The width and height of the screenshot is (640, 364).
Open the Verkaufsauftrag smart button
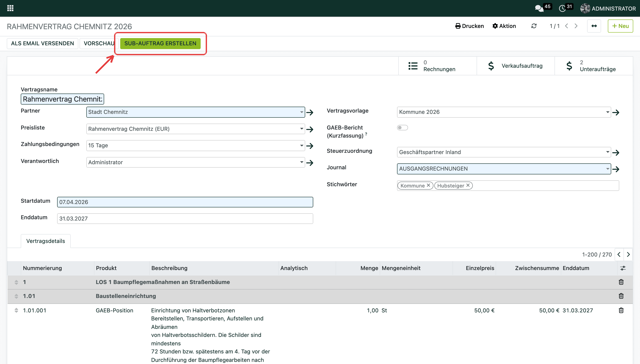[x=516, y=66]
